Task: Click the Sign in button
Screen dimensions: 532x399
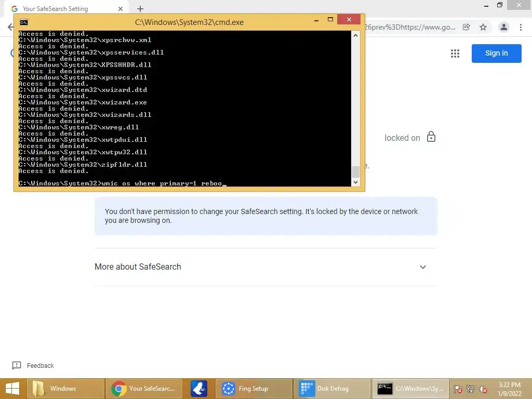Action: (496, 54)
